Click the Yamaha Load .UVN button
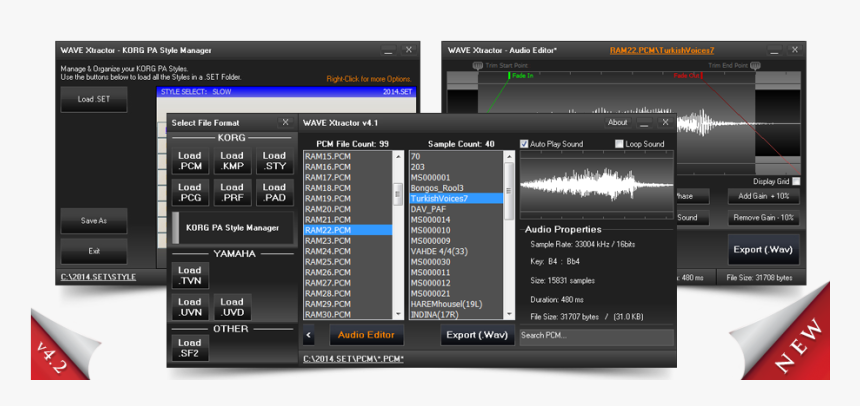This screenshot has height=406, width=860. click(x=190, y=307)
